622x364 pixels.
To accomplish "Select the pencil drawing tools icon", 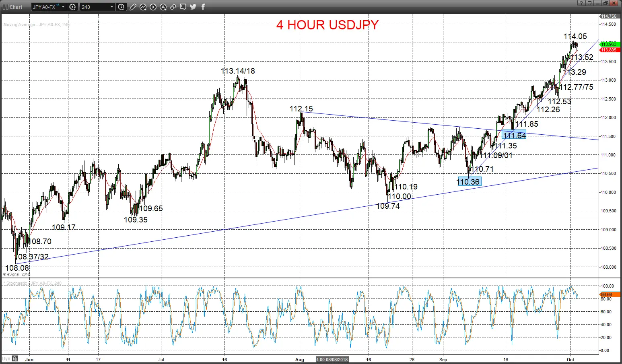I will point(133,7).
